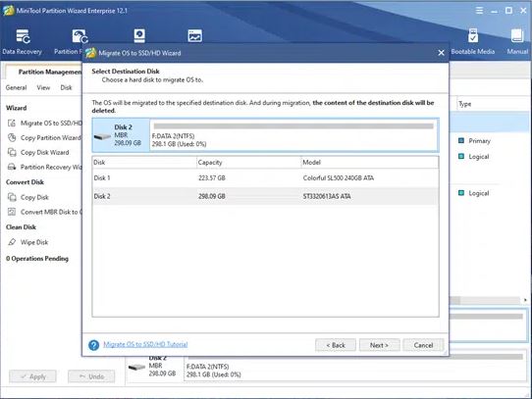Click the horizontal scrollbar right arrow in main window
The height and width of the screenshot is (399, 532).
coord(525,300)
